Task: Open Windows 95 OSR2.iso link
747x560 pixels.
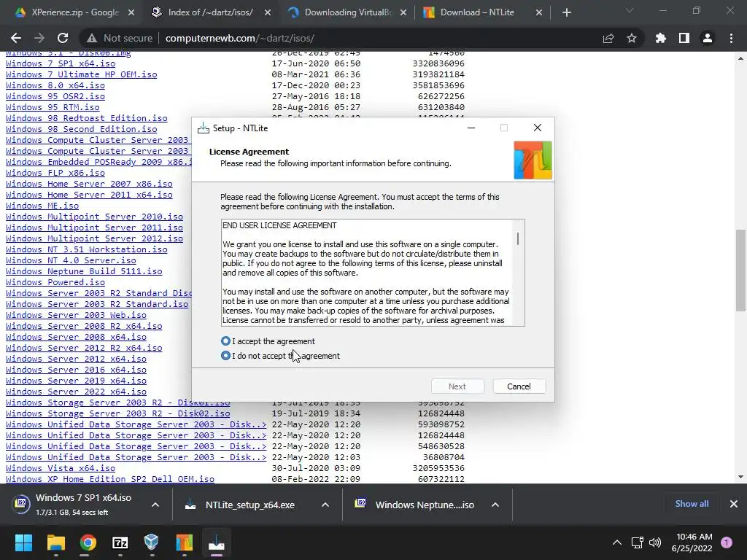Action: pos(55,96)
